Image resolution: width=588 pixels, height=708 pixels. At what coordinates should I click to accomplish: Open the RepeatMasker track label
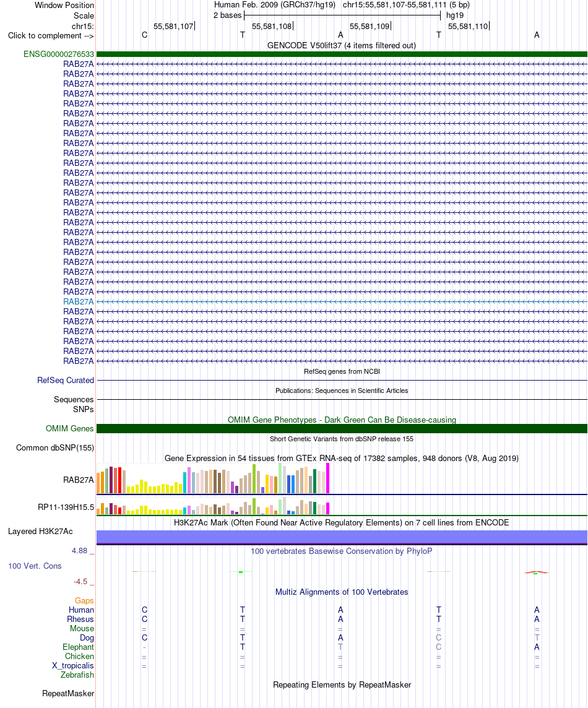[68, 694]
